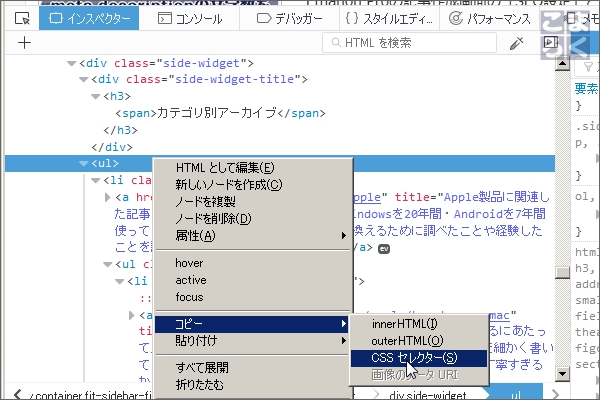Click the closing /h3 tag row
The image size is (600, 400).
pos(120,130)
